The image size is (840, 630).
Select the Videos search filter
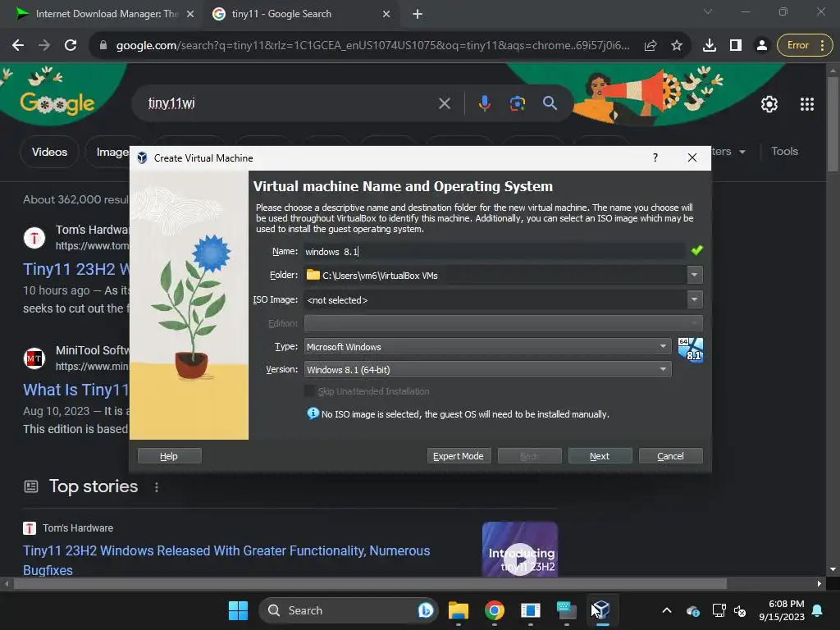tap(49, 152)
